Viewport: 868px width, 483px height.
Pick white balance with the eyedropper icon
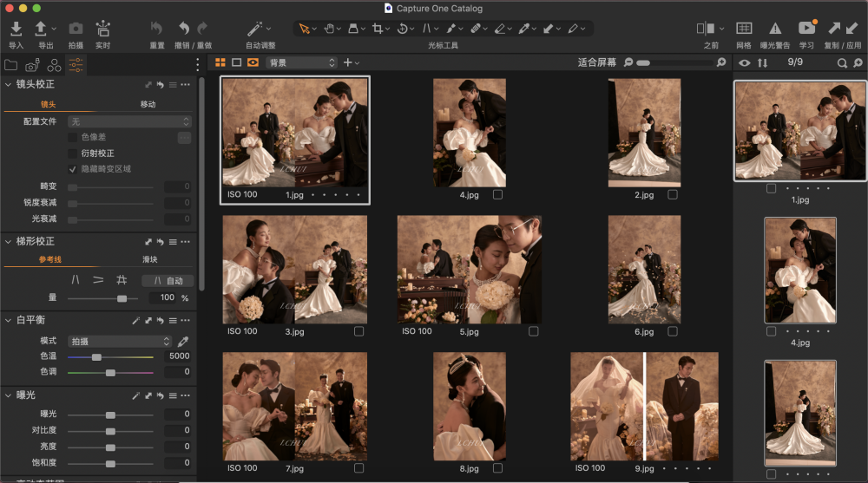pos(183,342)
